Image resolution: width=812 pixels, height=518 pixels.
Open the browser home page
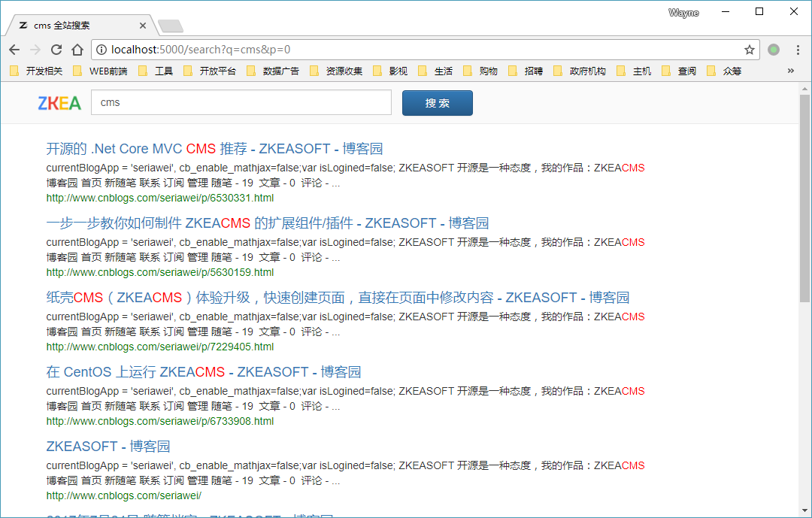[77, 50]
